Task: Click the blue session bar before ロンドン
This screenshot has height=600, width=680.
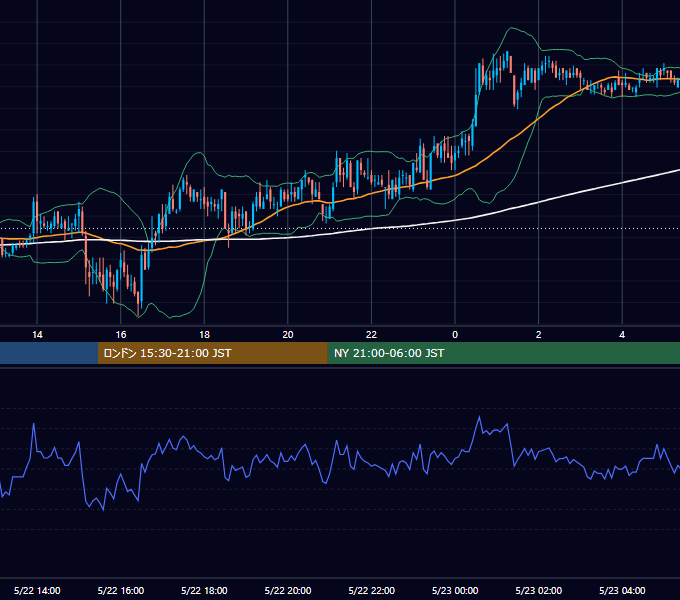Action: click(49, 353)
